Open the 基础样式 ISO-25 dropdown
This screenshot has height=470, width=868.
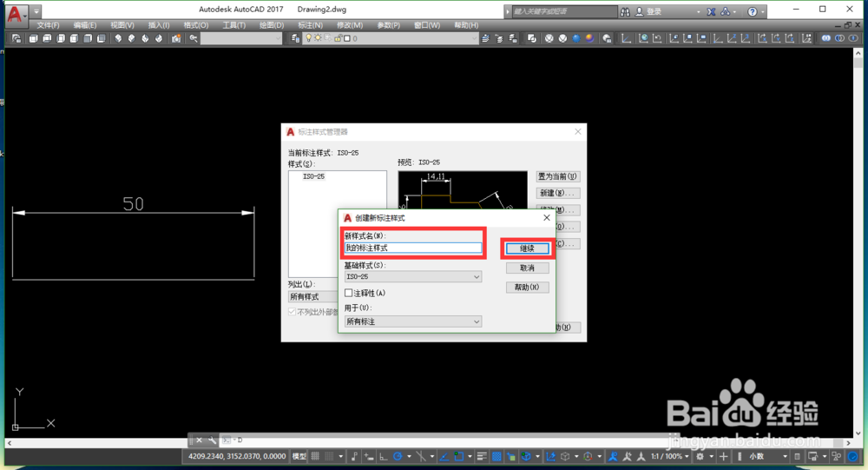412,276
